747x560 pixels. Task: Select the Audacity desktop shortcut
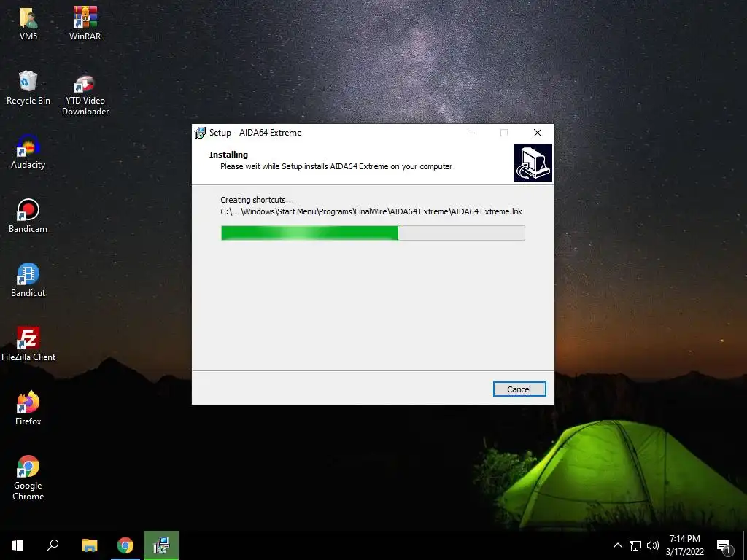coord(28,152)
